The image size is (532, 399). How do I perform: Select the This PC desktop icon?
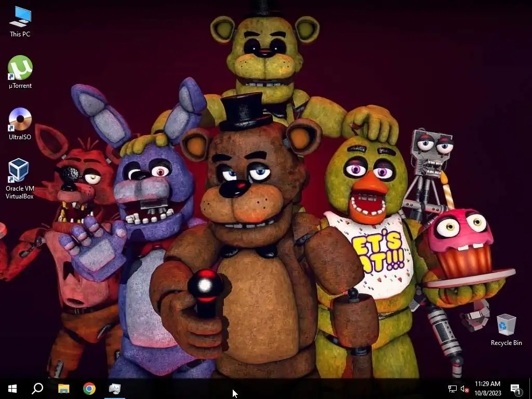pos(20,21)
